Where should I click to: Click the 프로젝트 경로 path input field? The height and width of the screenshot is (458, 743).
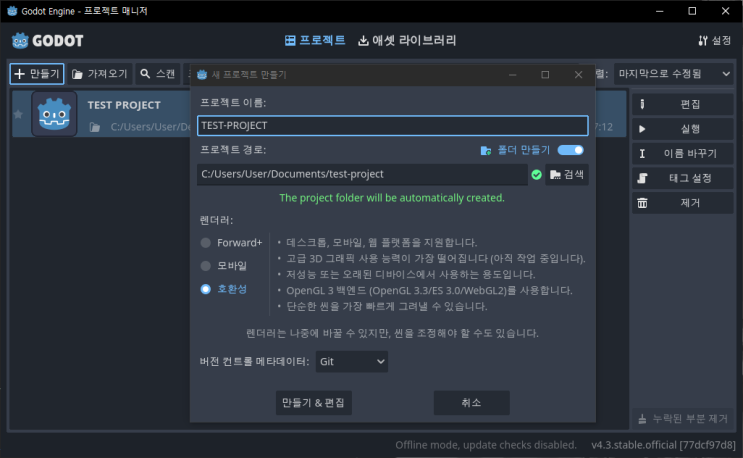(x=362, y=174)
